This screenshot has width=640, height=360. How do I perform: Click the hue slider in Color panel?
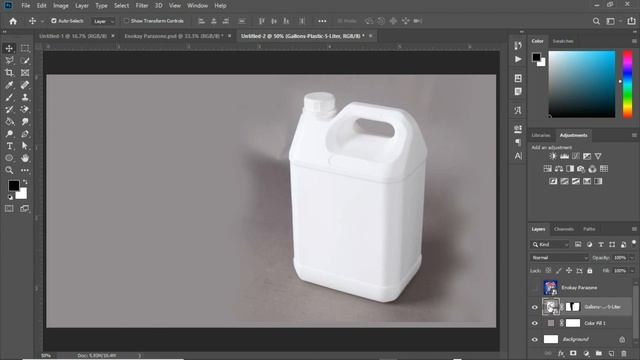(627, 84)
